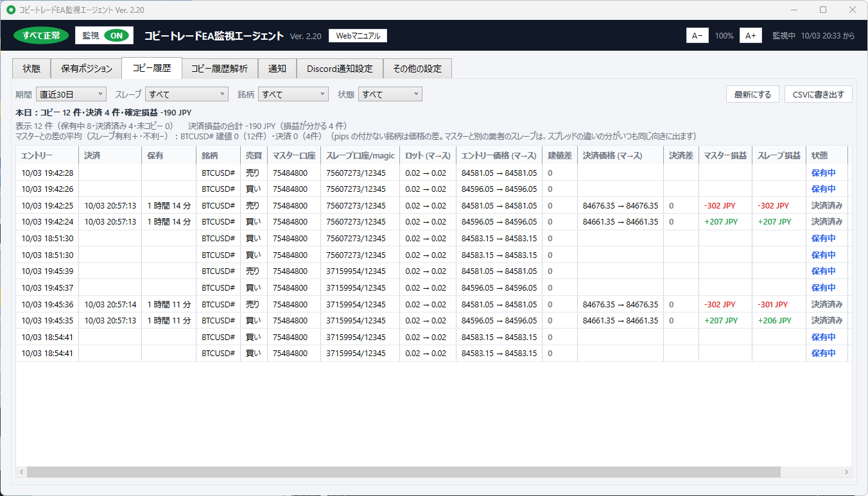Screen dimensions: 868x496
Task: Click the 売買 column header
Action: tap(254, 155)
